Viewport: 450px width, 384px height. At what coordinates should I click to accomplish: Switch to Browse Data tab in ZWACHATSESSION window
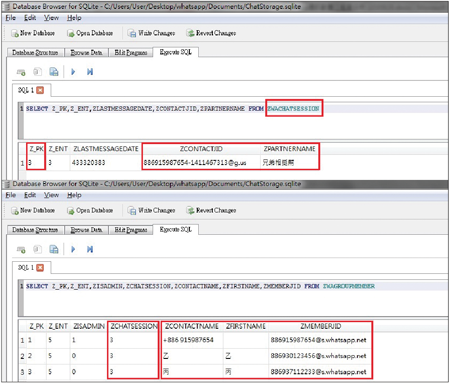[86, 52]
